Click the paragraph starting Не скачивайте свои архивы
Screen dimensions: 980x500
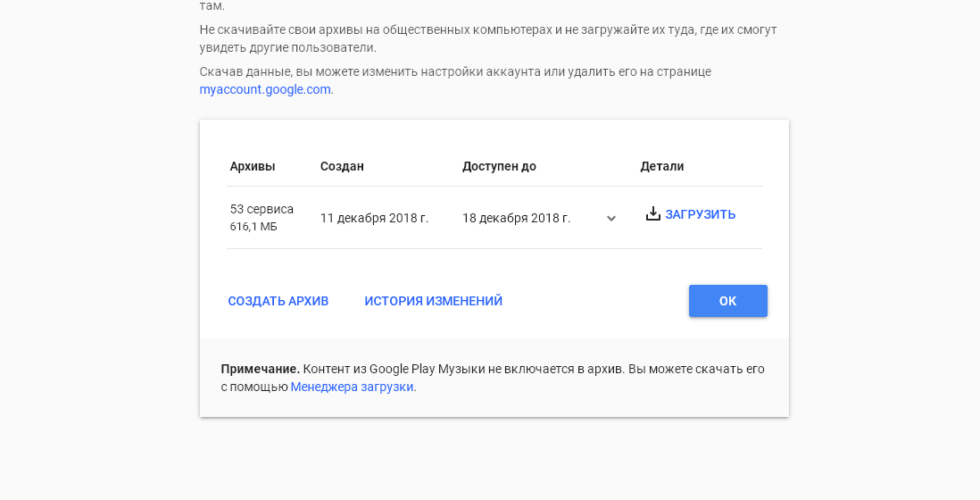coord(488,38)
